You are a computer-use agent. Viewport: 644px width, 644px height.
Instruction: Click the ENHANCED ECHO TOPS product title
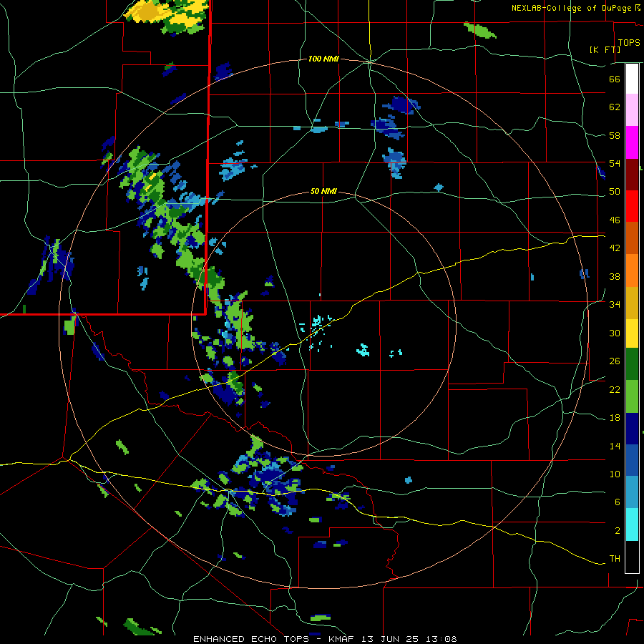point(253,639)
